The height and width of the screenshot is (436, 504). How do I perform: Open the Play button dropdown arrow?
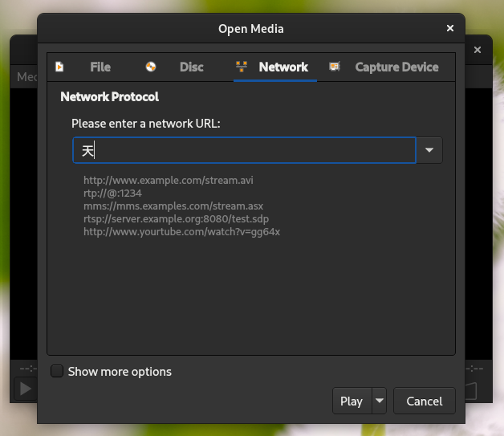pyautogui.click(x=380, y=401)
